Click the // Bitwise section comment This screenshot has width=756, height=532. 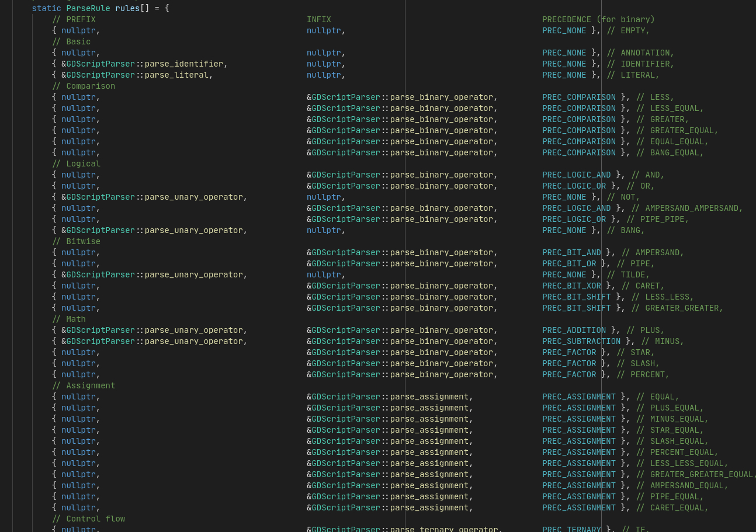tap(76, 241)
